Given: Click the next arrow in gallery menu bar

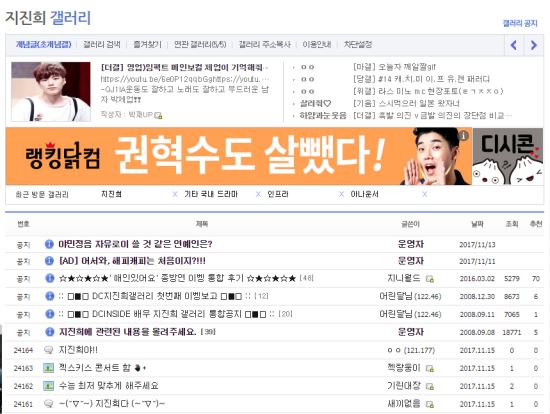Looking at the screenshot, I should point(534,45).
